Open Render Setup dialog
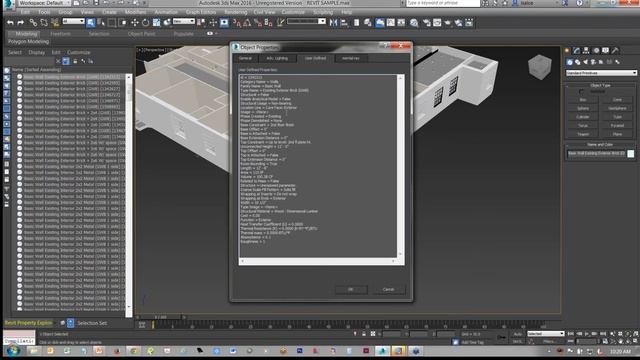 coord(427,23)
